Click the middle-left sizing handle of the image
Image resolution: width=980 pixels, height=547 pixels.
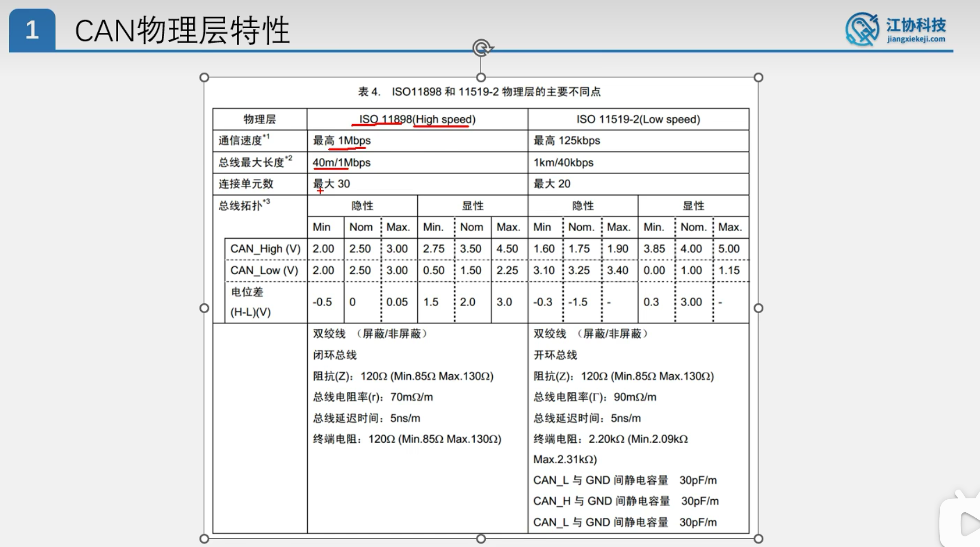click(x=204, y=308)
